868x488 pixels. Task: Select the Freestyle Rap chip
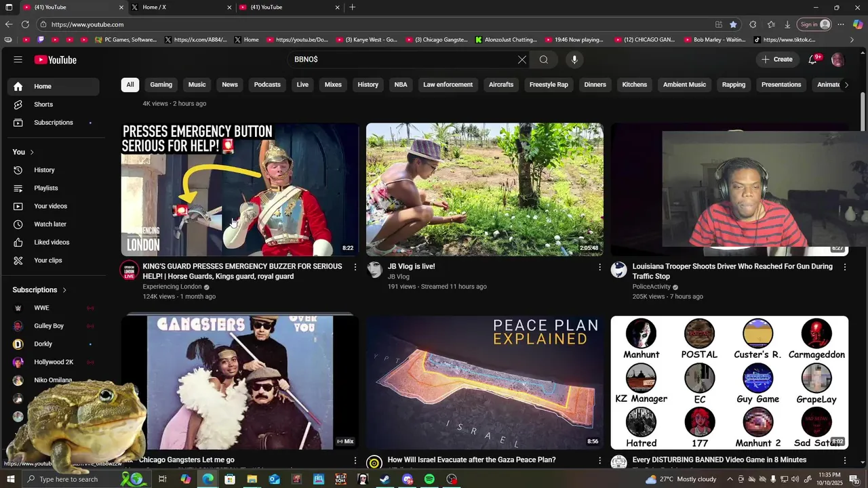click(549, 85)
